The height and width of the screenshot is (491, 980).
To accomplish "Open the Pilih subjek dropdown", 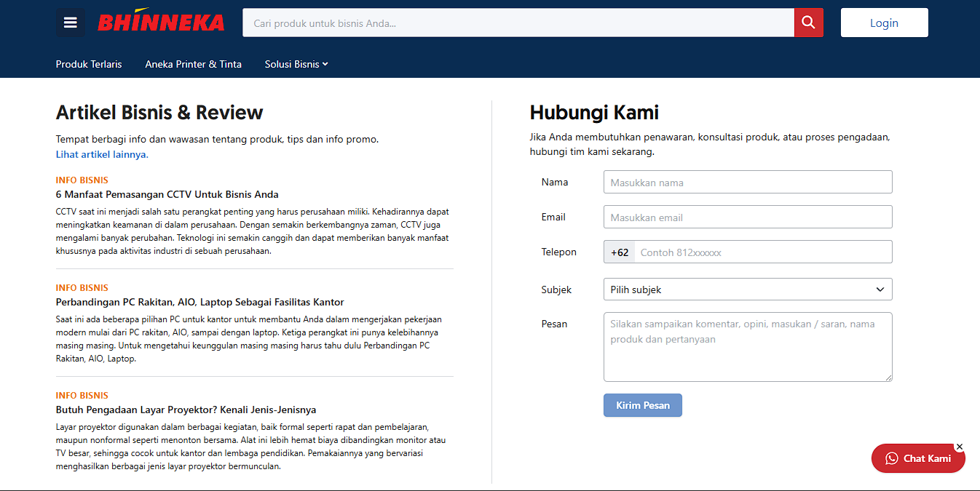I will (x=748, y=289).
